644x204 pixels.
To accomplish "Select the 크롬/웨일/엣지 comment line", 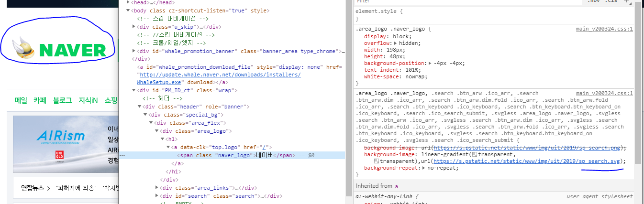I will [x=171, y=43].
